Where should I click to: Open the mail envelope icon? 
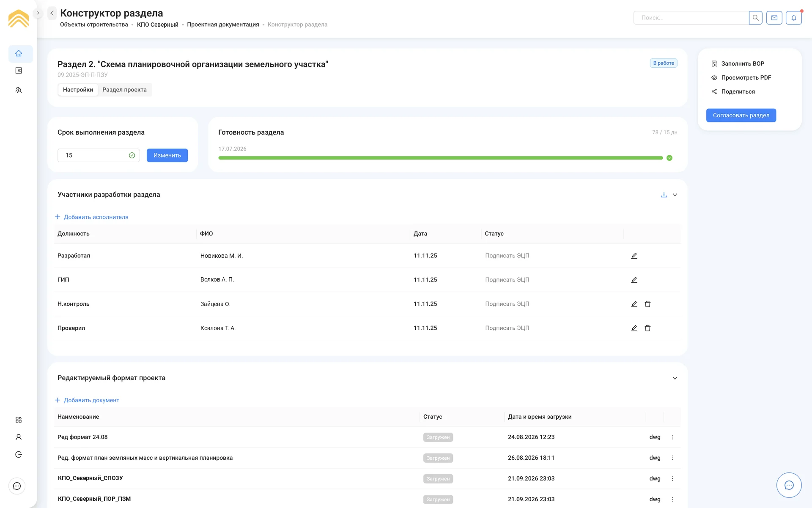774,18
